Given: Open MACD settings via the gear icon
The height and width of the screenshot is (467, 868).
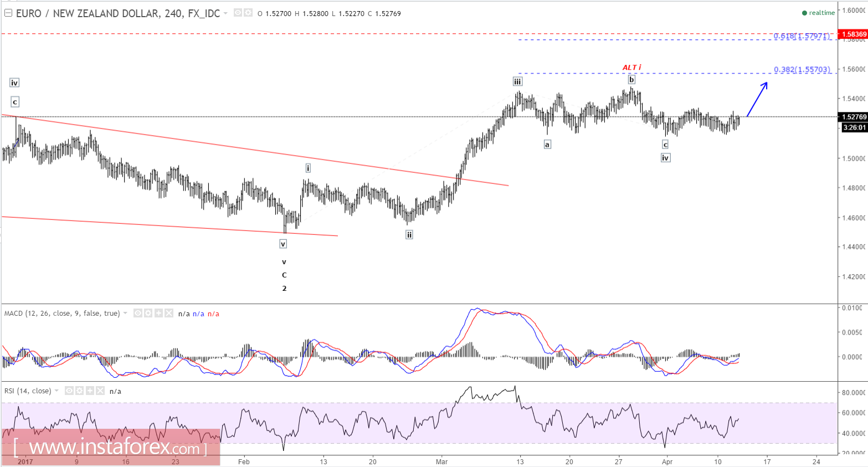Looking at the screenshot, I should pos(148,313).
